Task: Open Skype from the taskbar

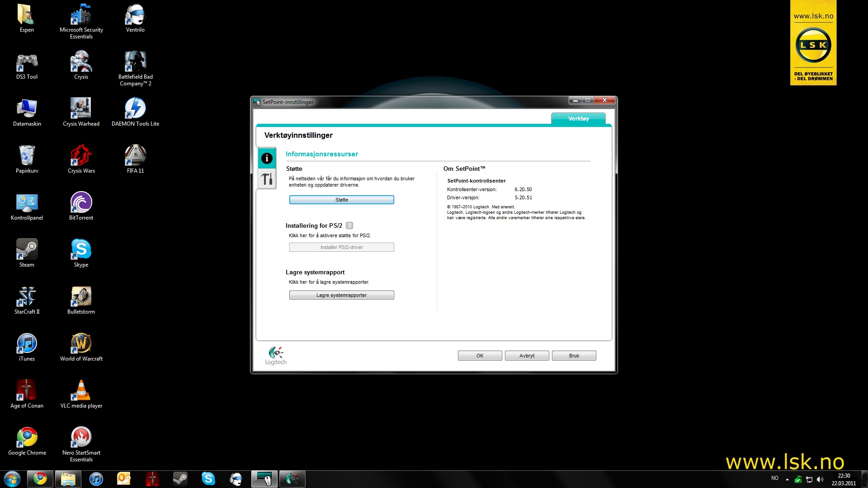Action: 208,479
